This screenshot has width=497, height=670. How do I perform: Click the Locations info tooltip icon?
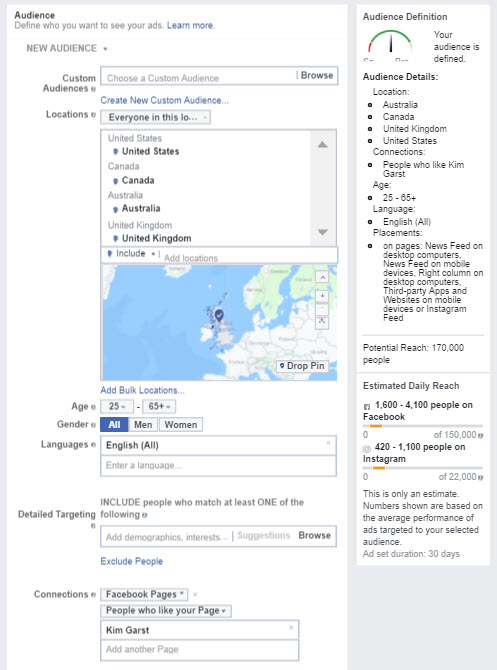click(93, 115)
